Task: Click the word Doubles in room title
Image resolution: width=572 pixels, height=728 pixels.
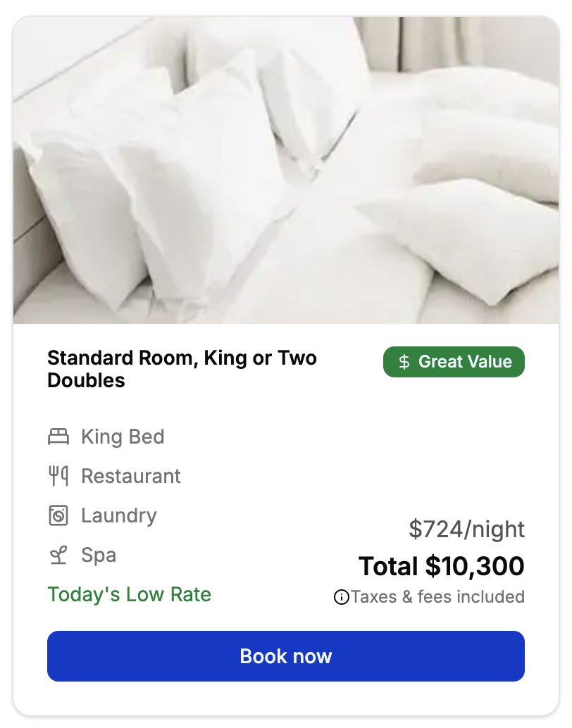Action: tap(86, 381)
